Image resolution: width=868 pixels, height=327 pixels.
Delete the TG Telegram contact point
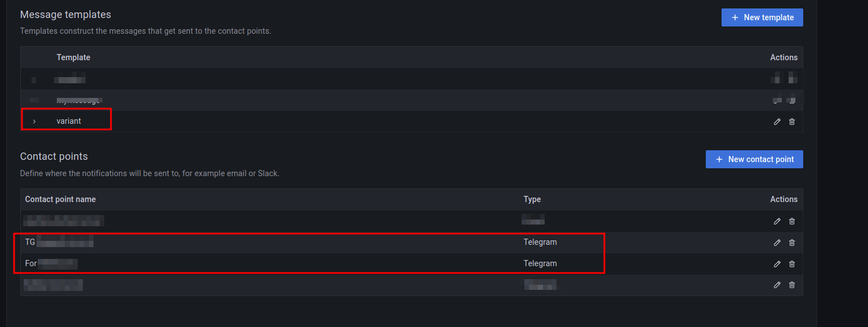792,243
